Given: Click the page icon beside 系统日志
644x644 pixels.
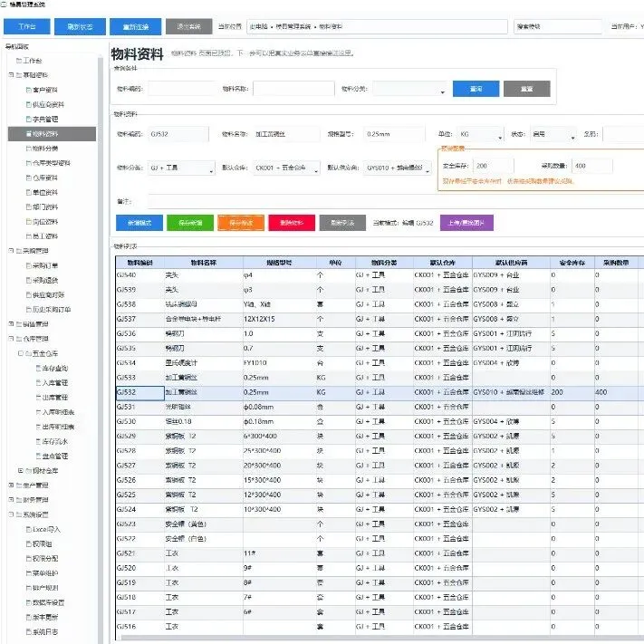Looking at the screenshot, I should 28,631.
